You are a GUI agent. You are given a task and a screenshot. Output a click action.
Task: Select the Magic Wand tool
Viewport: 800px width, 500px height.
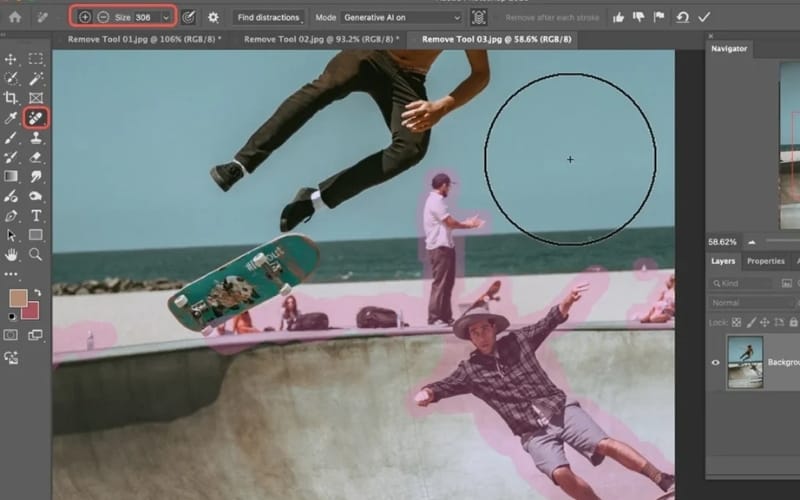pos(36,79)
